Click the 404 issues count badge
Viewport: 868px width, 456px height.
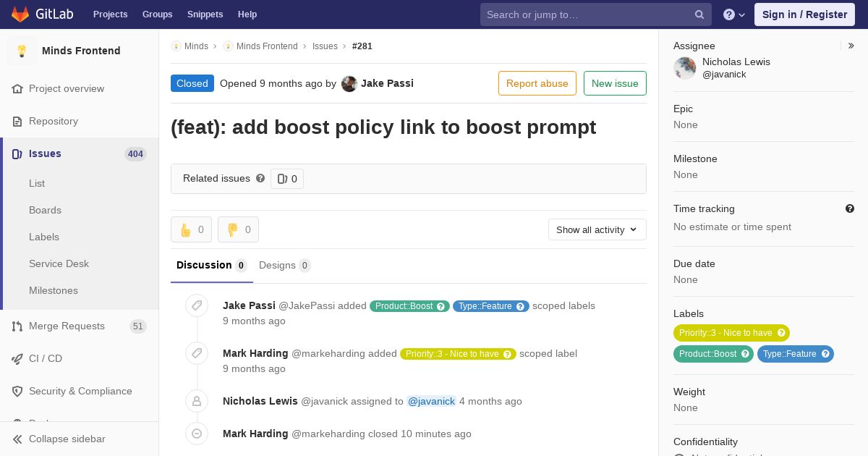coord(135,153)
